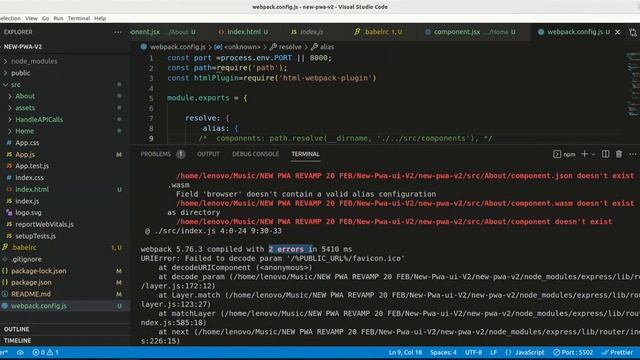Click UTF-8 encoding indicator
The height and width of the screenshot is (360, 640).
[x=473, y=352]
